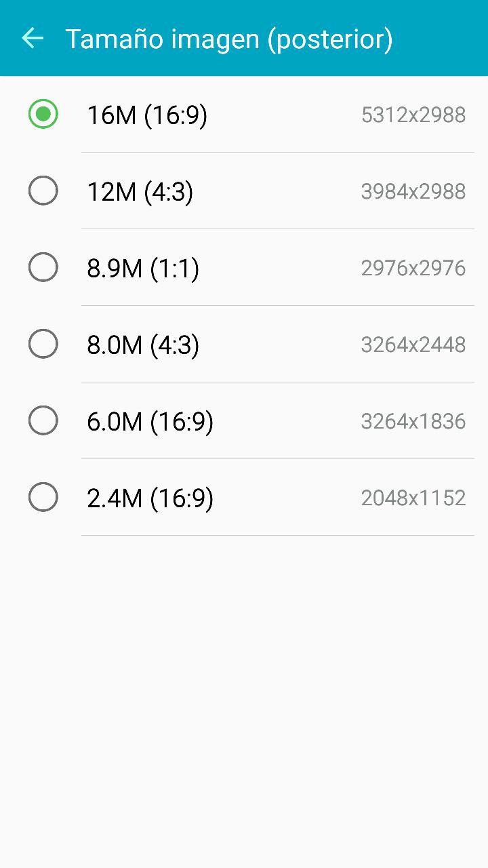
Task: Tap the 16M (16:9) label text
Action: (147, 115)
